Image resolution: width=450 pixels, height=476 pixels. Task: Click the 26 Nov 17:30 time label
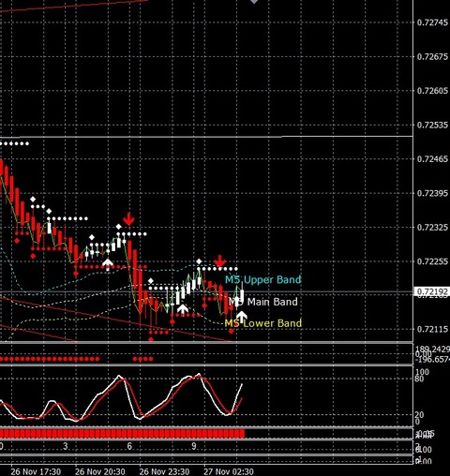[x=36, y=471]
